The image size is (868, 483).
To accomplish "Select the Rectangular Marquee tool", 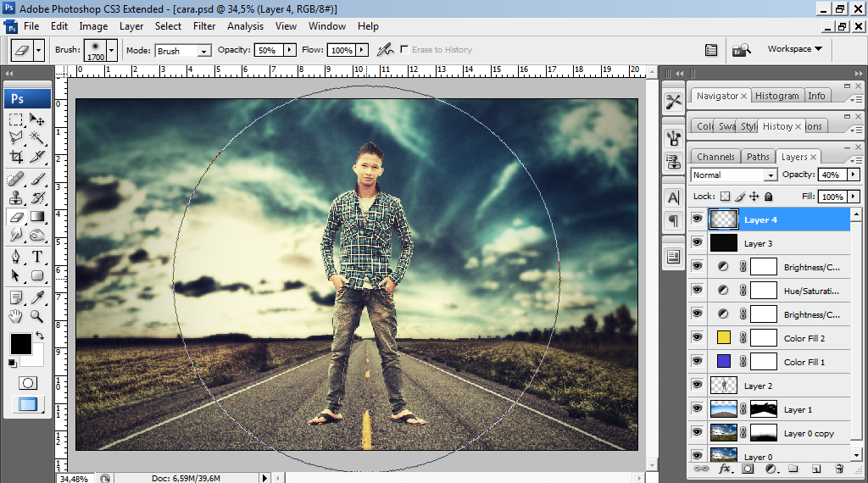I will [16, 119].
